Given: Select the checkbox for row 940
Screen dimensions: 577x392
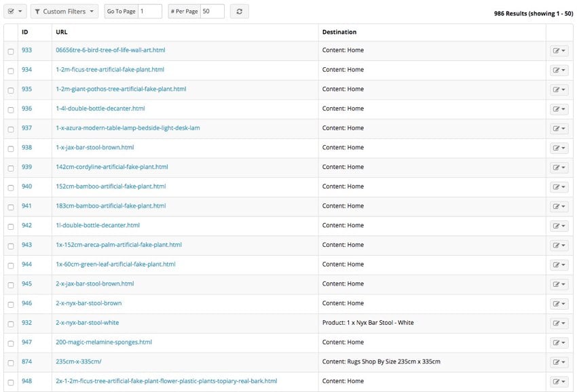Looking at the screenshot, I should [x=11, y=188].
